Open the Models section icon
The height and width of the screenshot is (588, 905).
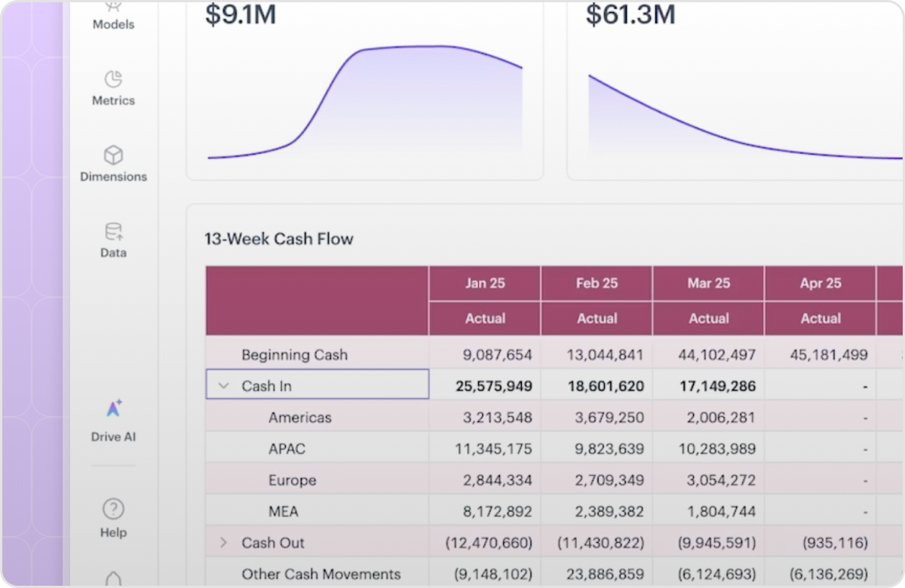[113, 6]
